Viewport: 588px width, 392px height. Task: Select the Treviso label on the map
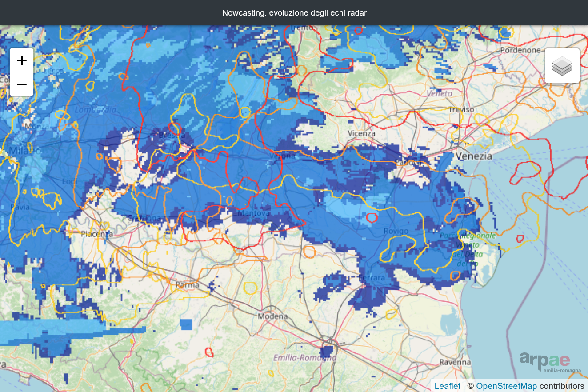point(461,109)
